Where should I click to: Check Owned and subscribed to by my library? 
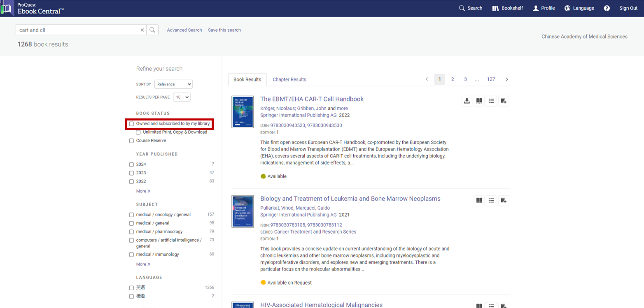pyautogui.click(x=132, y=124)
